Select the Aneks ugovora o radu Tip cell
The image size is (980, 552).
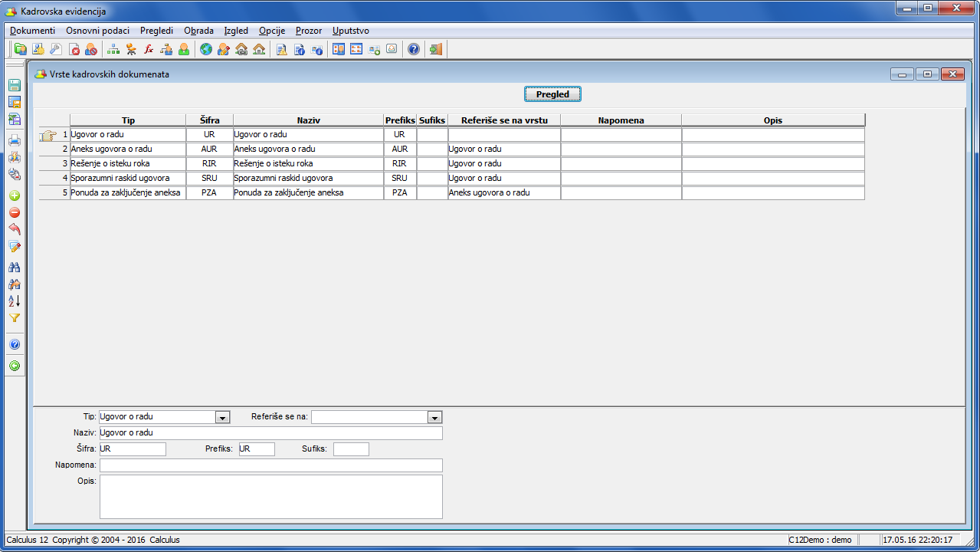[x=128, y=149]
